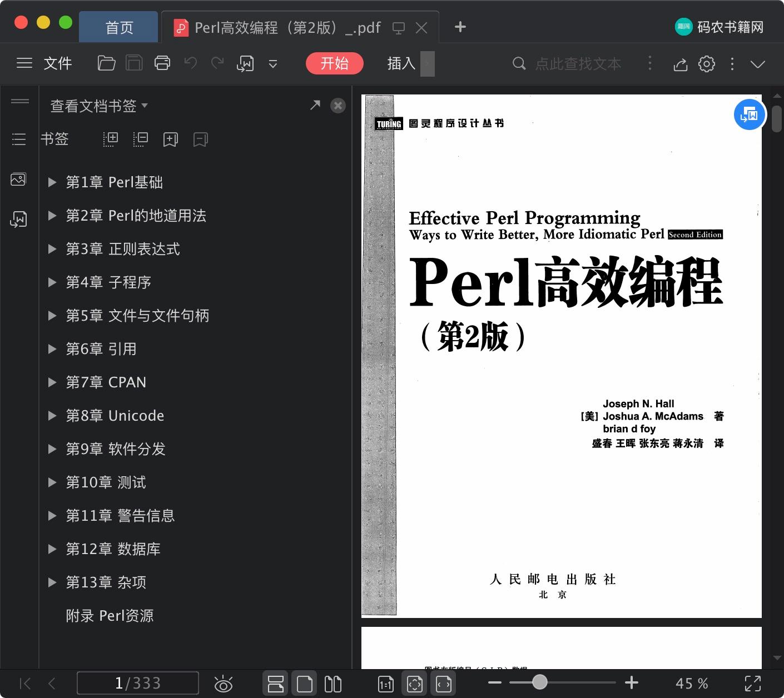The height and width of the screenshot is (698, 784).
Task: Select the 插入 ribbon tab
Action: (x=401, y=63)
